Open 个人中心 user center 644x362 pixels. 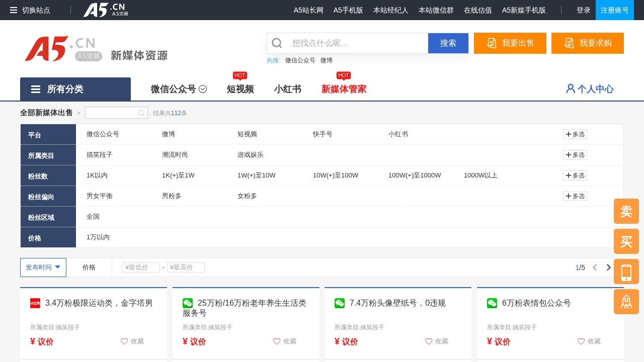click(590, 89)
